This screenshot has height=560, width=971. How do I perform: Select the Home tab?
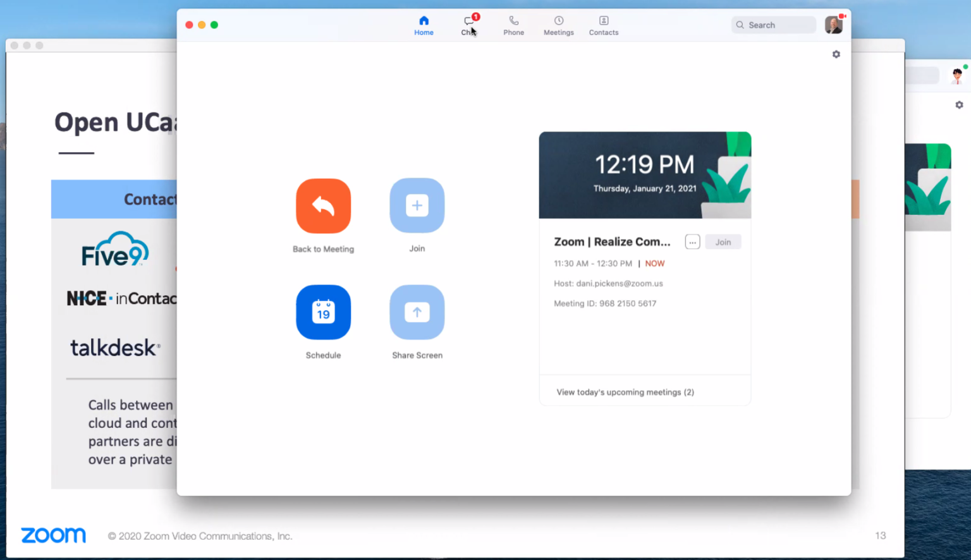tap(424, 25)
